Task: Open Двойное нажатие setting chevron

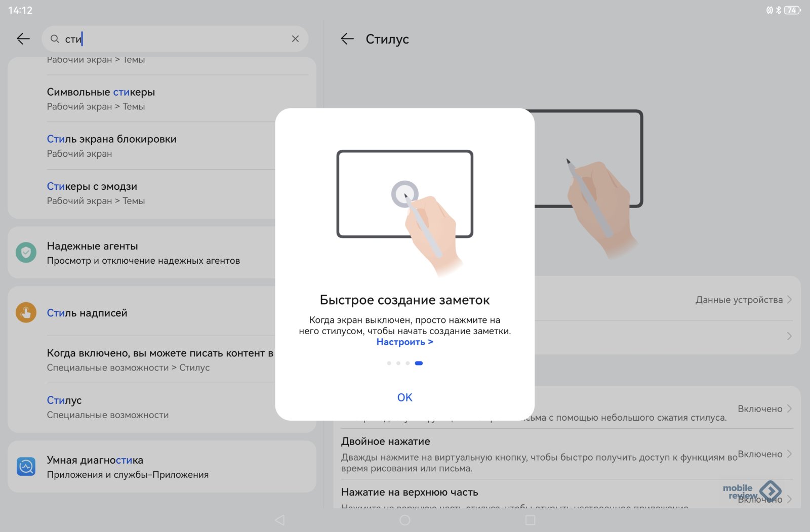Action: point(789,454)
